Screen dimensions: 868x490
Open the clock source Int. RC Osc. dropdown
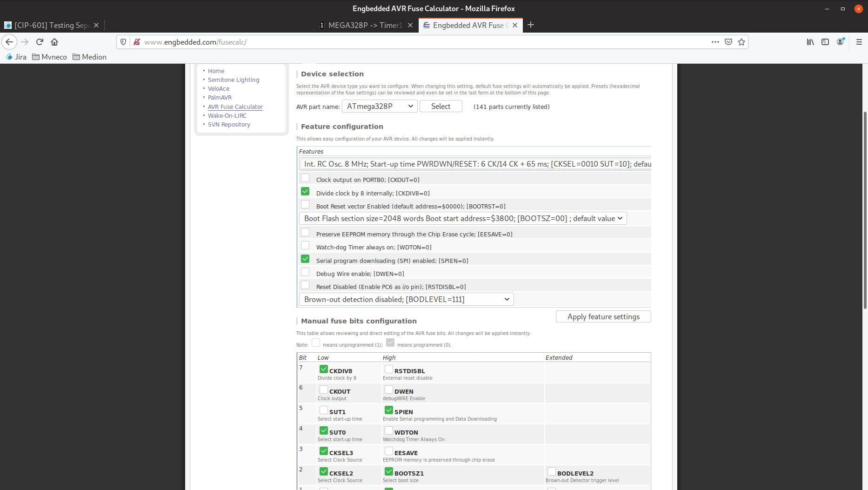[x=475, y=164]
